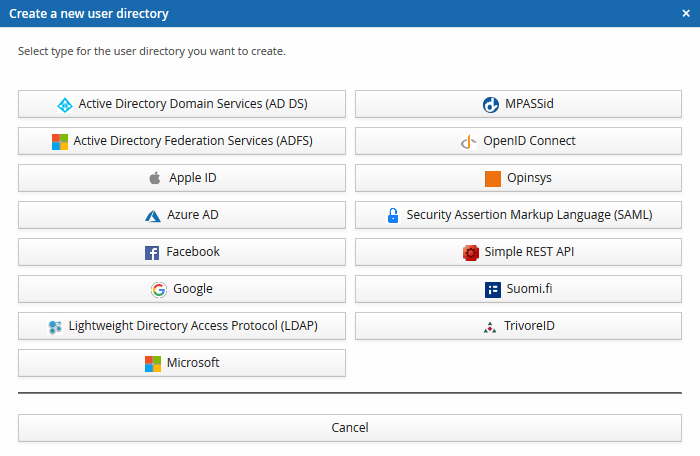
Task: Choose Lightweight Directory Access Protocol option
Action: (x=182, y=326)
